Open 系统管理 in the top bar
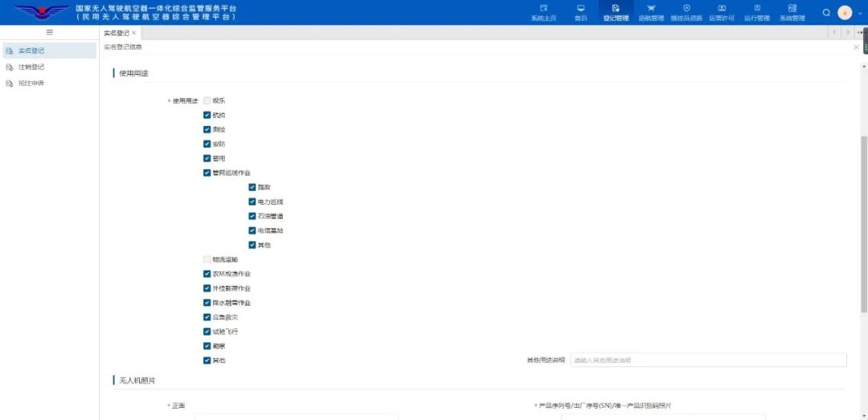 [x=792, y=13]
